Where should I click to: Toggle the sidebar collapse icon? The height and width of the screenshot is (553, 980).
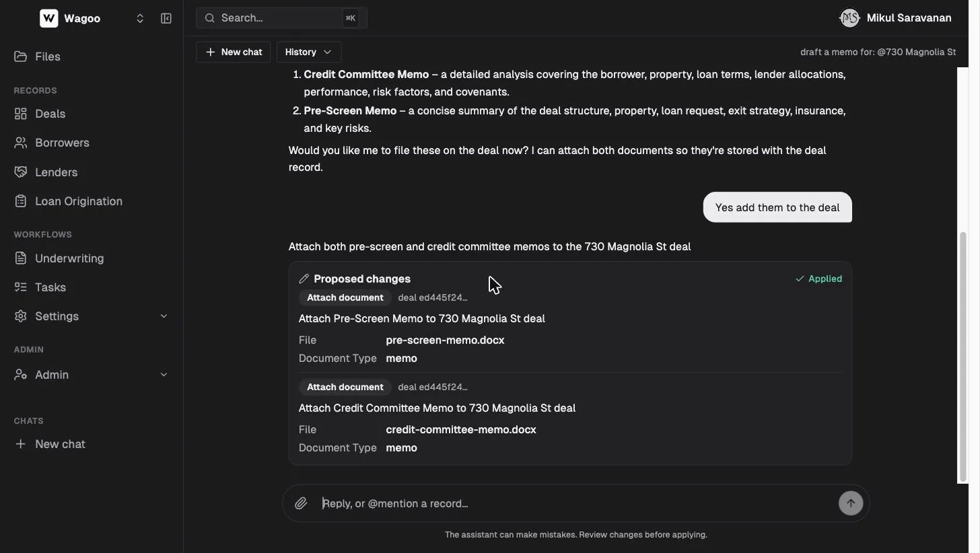pyautogui.click(x=166, y=18)
